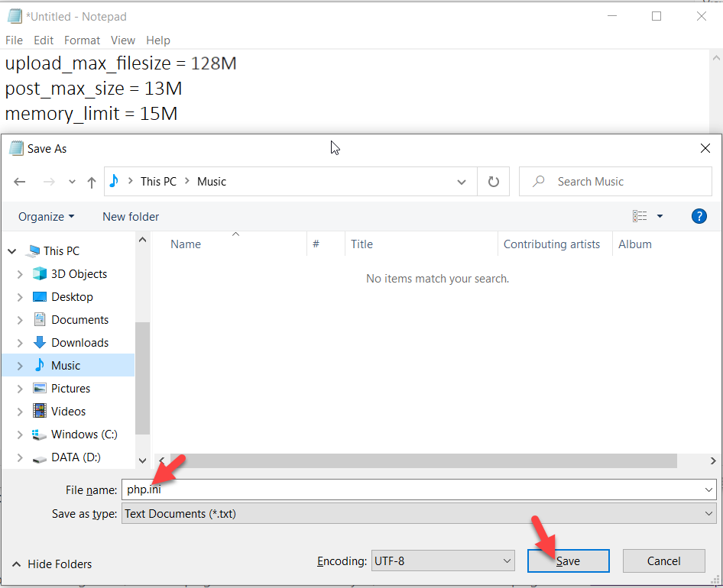Select Downloads in navigation pane

[79, 342]
